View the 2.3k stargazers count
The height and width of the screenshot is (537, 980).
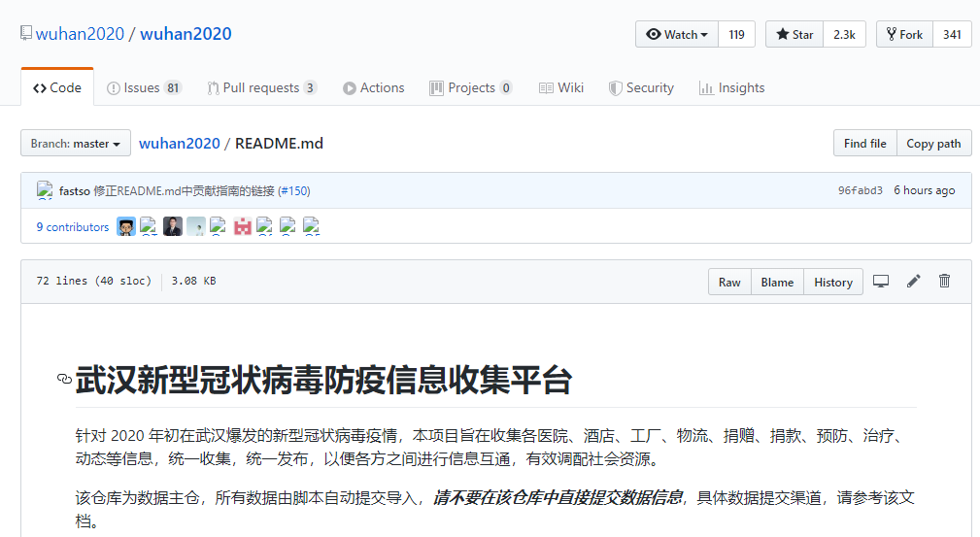click(x=844, y=34)
